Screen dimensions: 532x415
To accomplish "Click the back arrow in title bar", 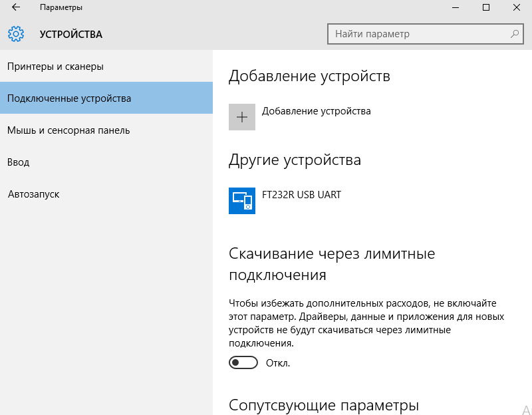I will [15, 7].
